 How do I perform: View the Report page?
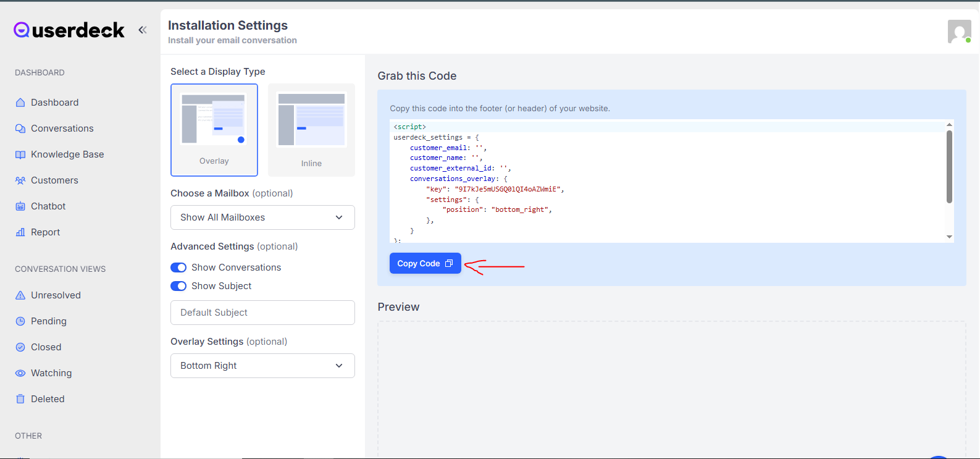coord(46,232)
